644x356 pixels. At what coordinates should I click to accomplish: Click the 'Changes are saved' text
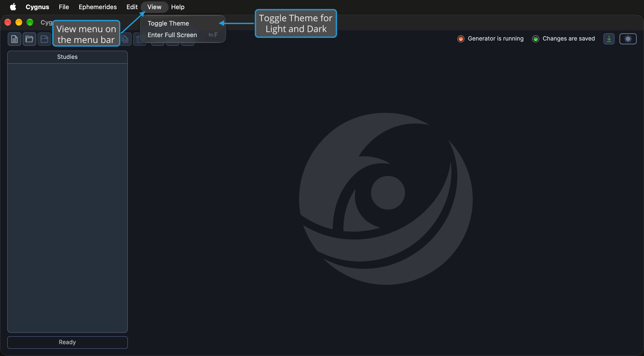click(x=569, y=39)
